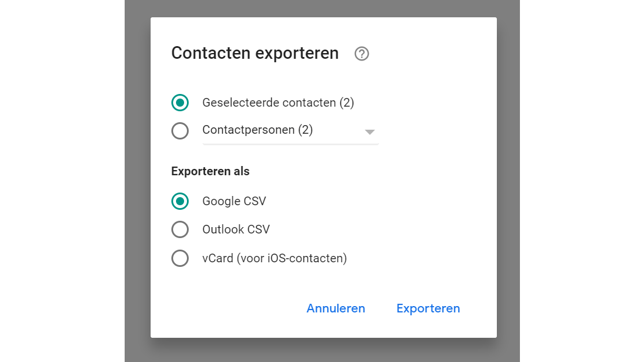
Task: Select the radio button beside Contactpersonen dropdown
Action: [180, 131]
